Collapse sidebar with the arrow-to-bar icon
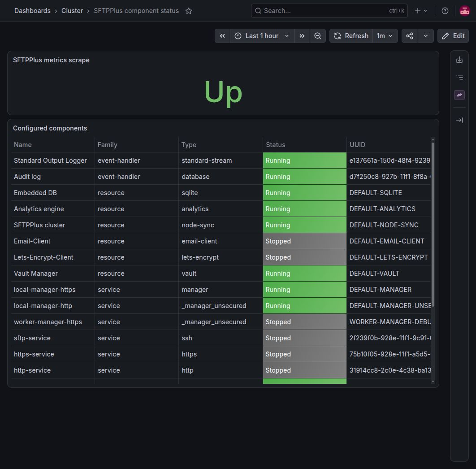The image size is (476, 469). (459, 120)
